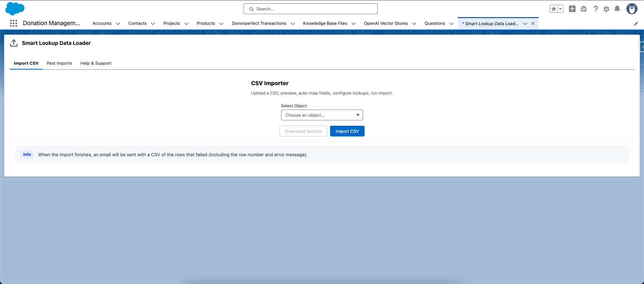Click the blue Import CSV button
Viewport: 644px width, 284px height.
pyautogui.click(x=347, y=131)
